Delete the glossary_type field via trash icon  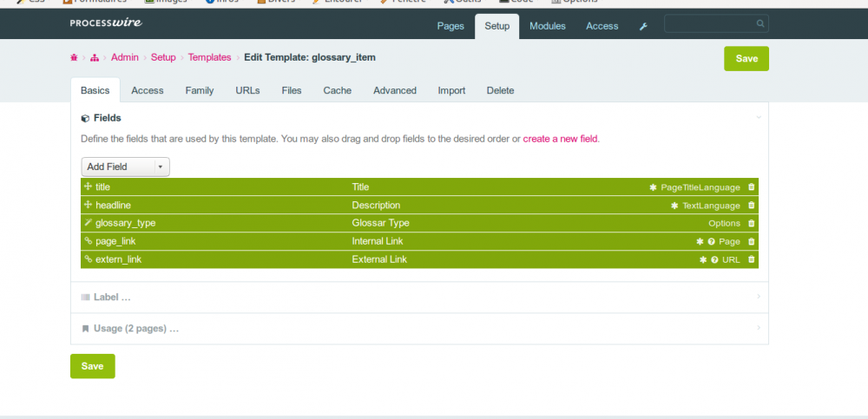752,223
